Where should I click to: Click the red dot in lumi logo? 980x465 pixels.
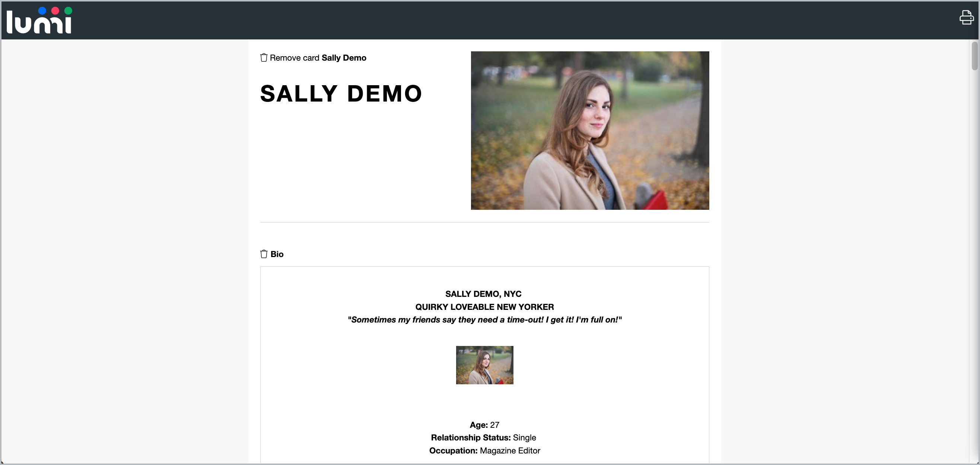[55, 11]
